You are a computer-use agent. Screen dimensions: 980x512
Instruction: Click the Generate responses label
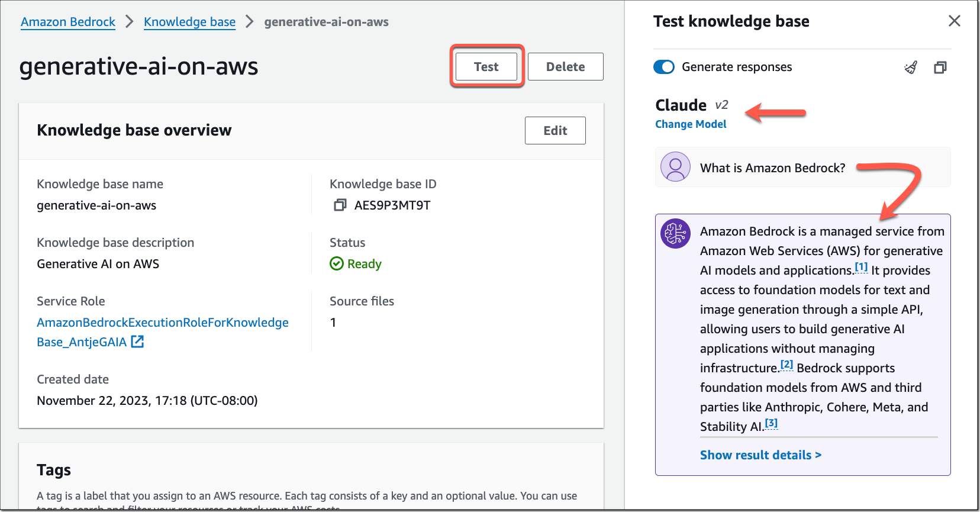pyautogui.click(x=737, y=67)
